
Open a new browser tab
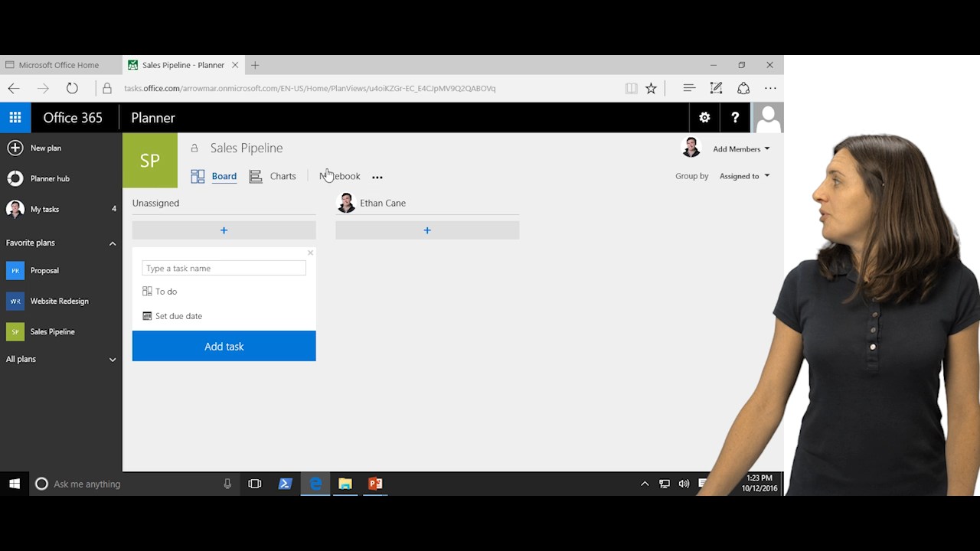(x=255, y=65)
